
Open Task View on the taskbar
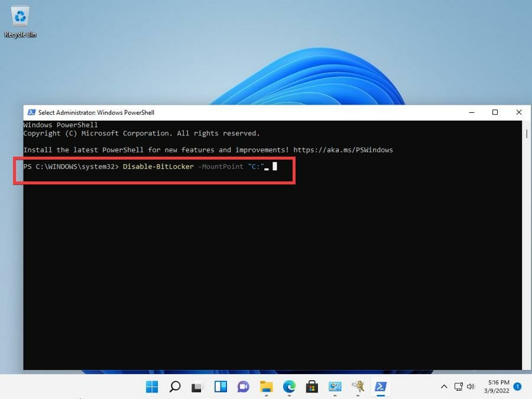(196, 387)
